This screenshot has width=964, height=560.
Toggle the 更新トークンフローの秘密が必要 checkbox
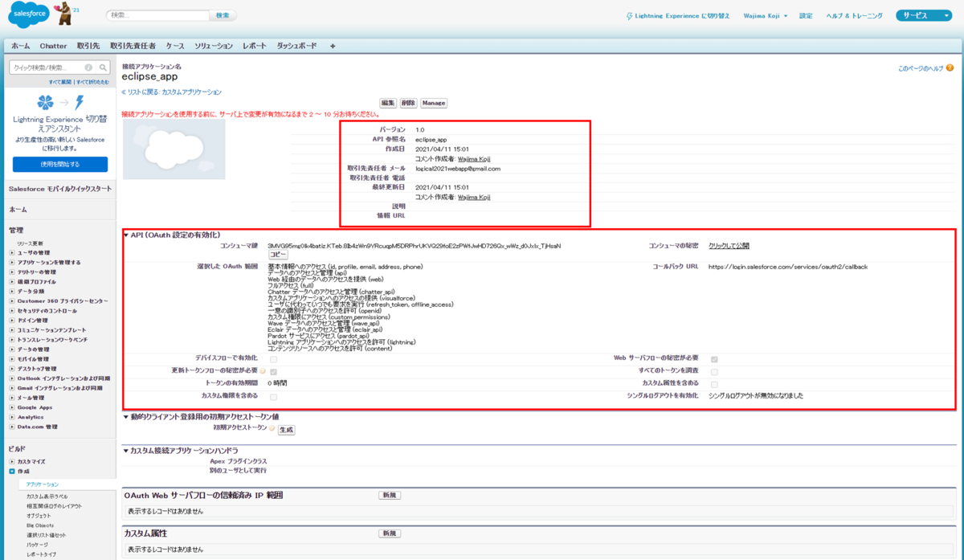tap(273, 372)
